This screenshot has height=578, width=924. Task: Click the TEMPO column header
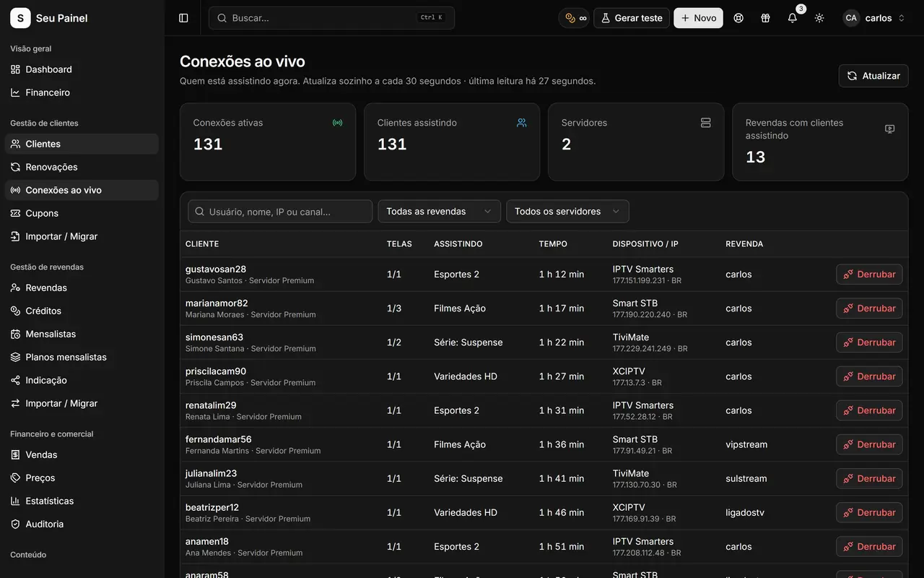[553, 244]
